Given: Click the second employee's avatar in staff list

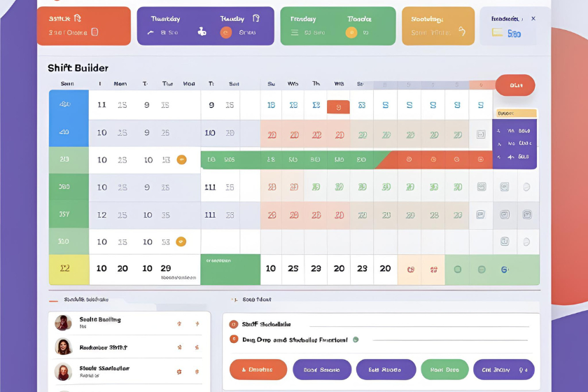Looking at the screenshot, I should tap(63, 347).
